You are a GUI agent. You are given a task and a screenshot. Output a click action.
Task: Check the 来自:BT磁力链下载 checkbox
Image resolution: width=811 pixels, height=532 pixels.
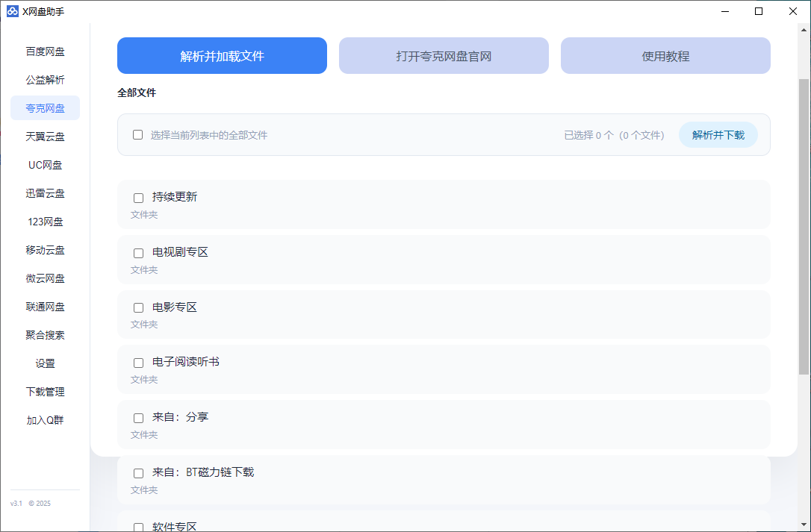pyautogui.click(x=138, y=473)
